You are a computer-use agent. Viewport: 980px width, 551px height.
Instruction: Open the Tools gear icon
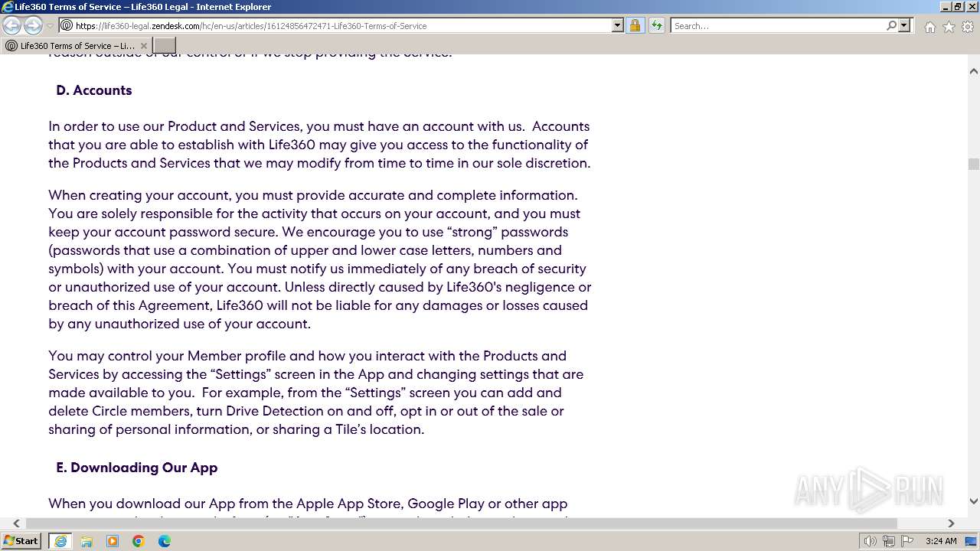click(x=967, y=27)
